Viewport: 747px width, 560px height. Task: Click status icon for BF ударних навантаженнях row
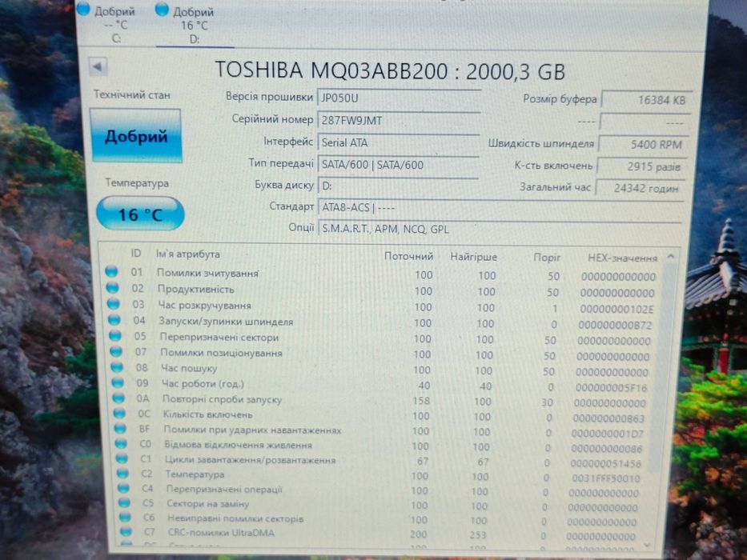coord(121,428)
